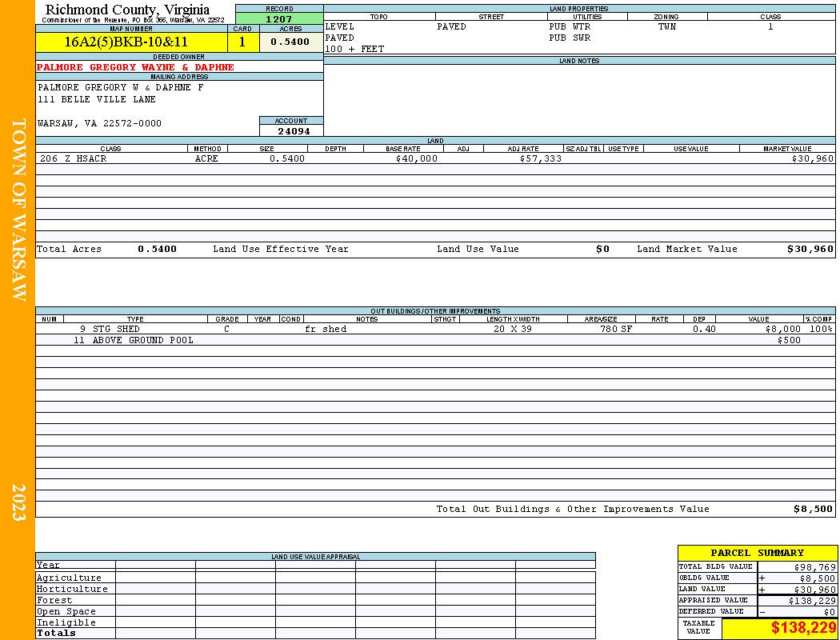Click the STG SHED outbuilding row type
The height and width of the screenshot is (640, 840).
point(116,330)
